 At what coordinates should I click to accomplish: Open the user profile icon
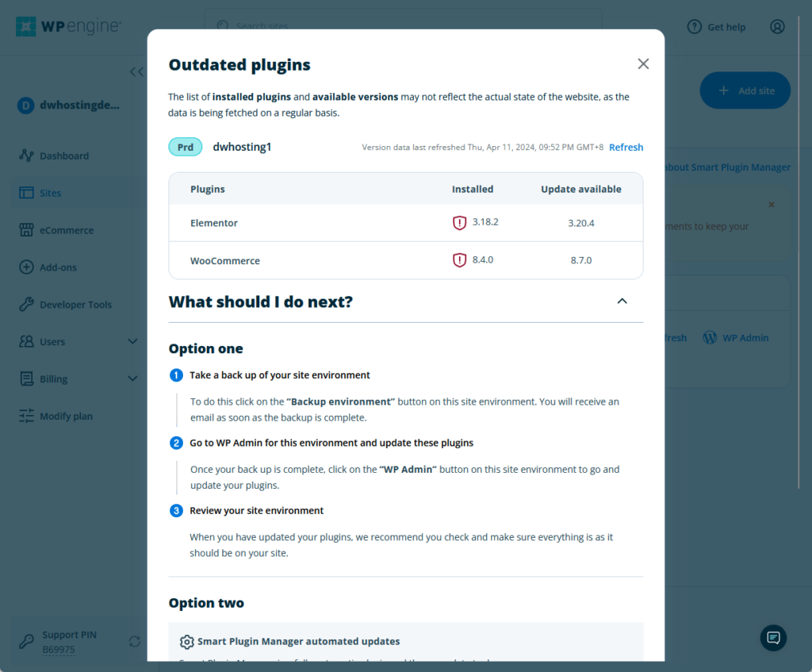[x=777, y=26]
